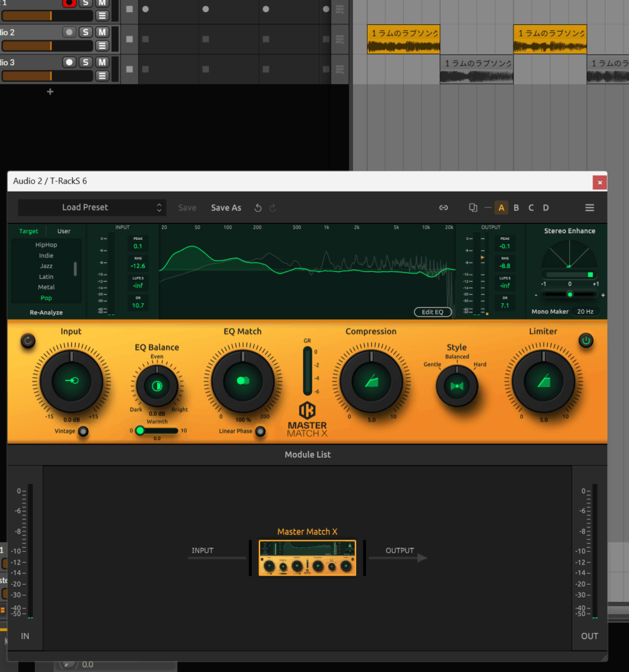The height and width of the screenshot is (672, 629).
Task: Click the Input knob center
Action: (71, 380)
